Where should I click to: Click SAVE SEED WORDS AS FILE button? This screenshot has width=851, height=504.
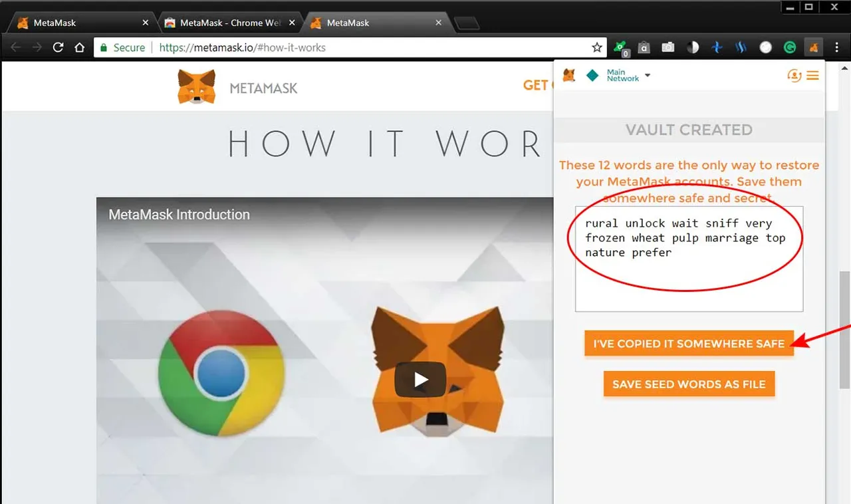pyautogui.click(x=689, y=384)
